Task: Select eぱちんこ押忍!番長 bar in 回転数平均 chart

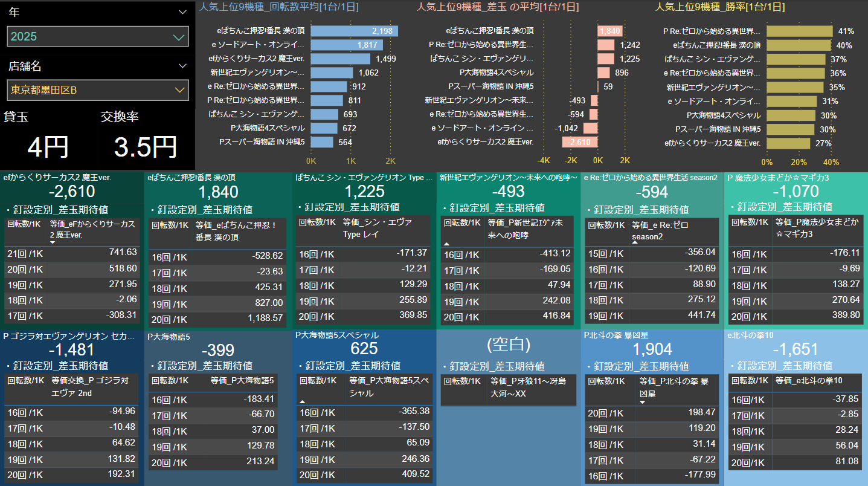Action: click(353, 31)
